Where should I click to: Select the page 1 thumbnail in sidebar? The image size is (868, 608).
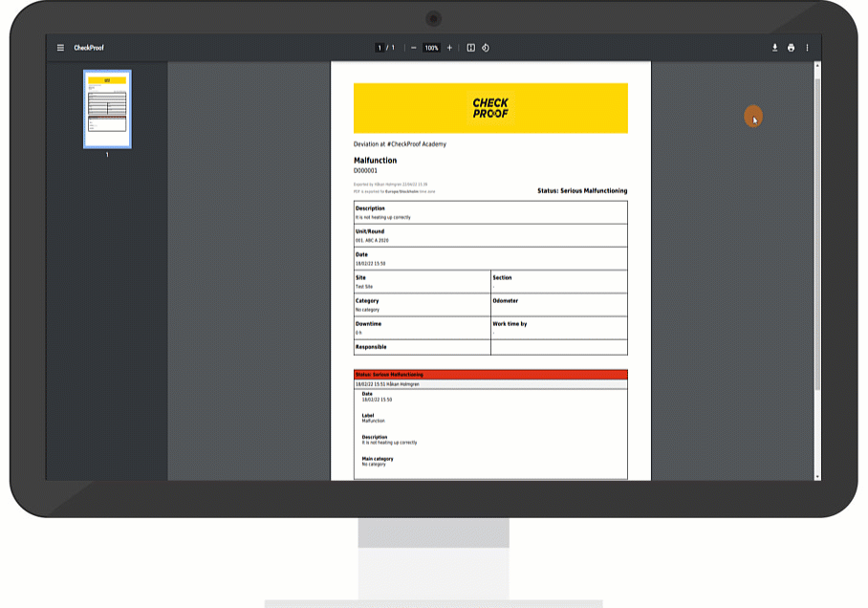pyautogui.click(x=107, y=109)
